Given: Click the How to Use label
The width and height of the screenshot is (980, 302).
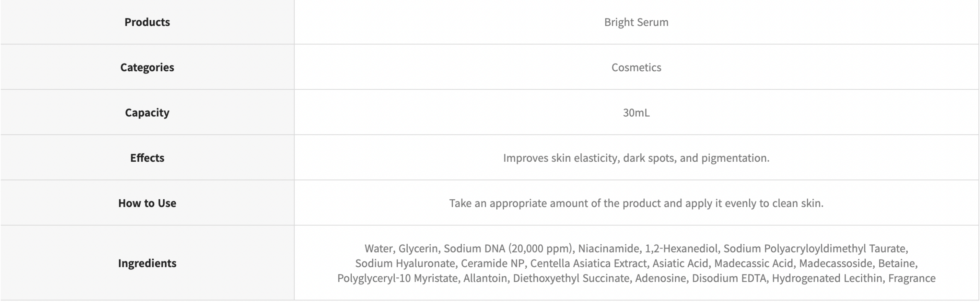Looking at the screenshot, I should (x=147, y=203).
